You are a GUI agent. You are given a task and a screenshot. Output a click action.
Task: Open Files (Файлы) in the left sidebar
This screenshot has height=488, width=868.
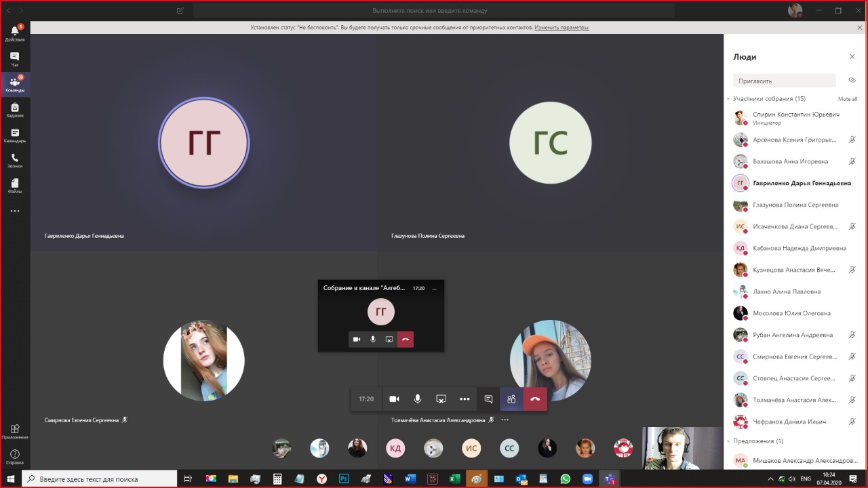click(x=14, y=186)
